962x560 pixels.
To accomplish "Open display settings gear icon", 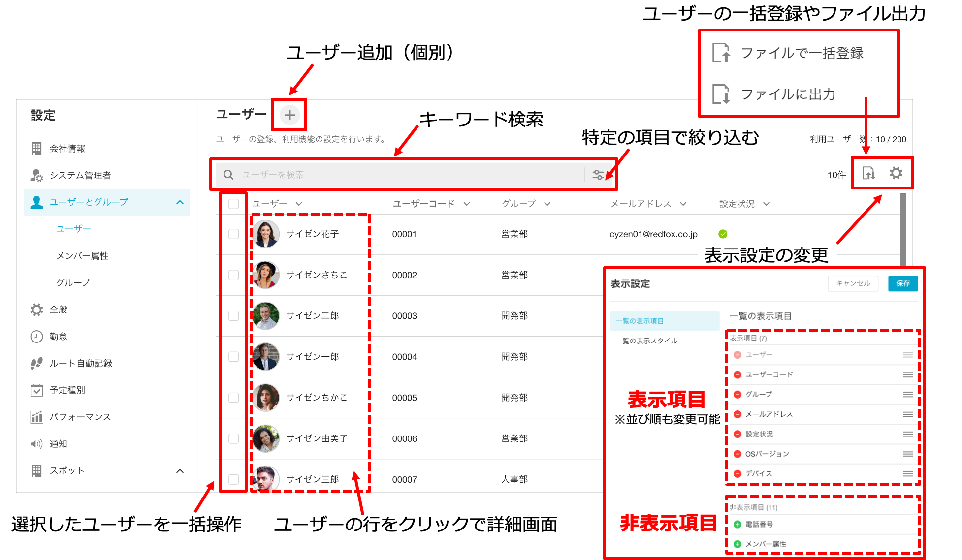I will point(896,173).
